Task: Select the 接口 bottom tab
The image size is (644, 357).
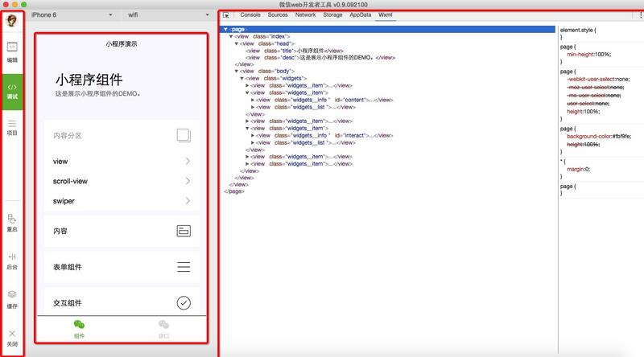Action: [163, 329]
